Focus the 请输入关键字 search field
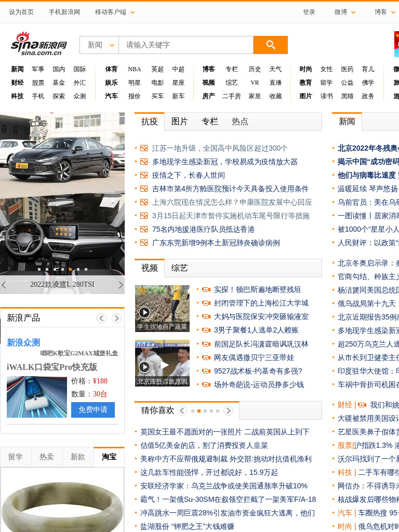Screen dimensions: 399x532 click(186, 45)
